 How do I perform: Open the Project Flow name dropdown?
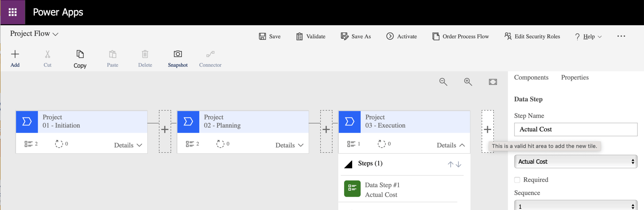(x=55, y=34)
